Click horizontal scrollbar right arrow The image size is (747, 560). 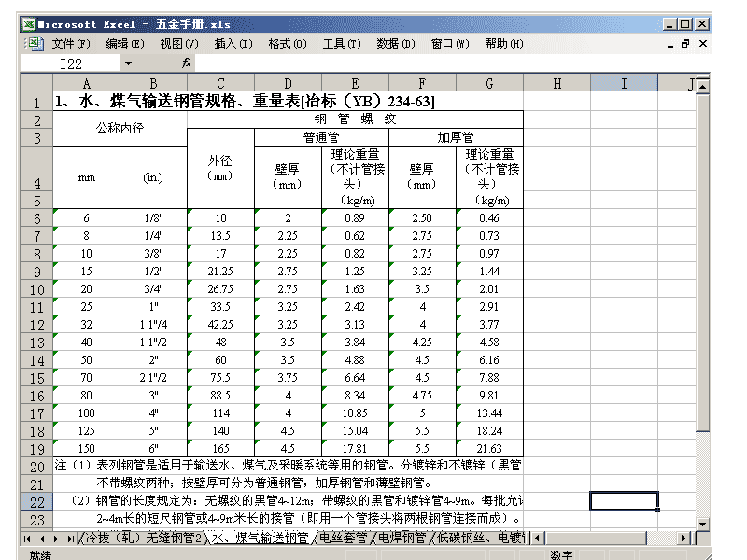pyautogui.click(x=684, y=539)
